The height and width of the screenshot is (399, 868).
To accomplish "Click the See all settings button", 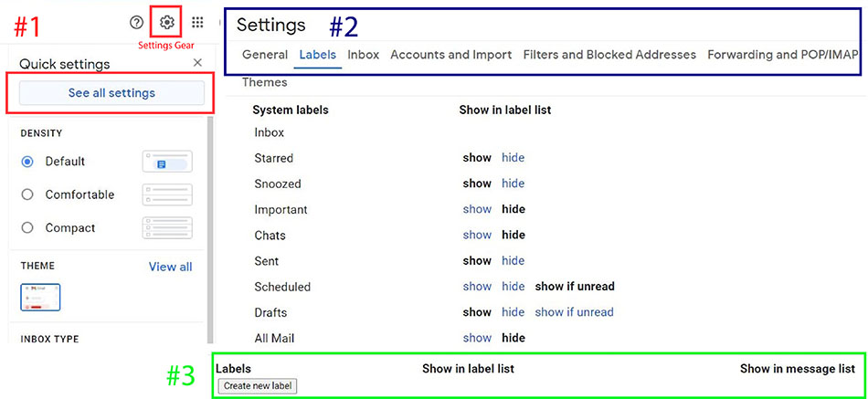I will pyautogui.click(x=111, y=93).
